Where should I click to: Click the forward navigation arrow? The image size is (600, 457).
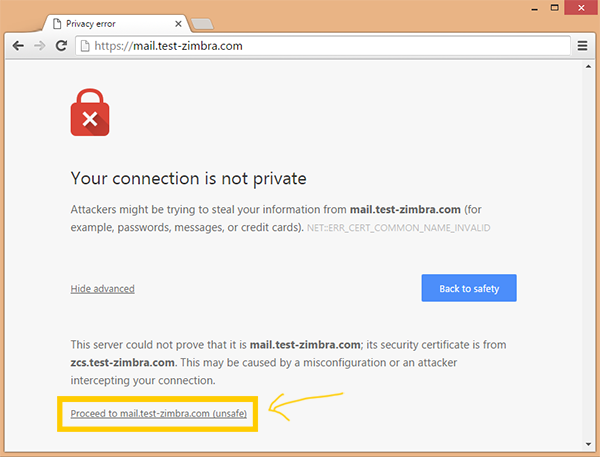39,46
